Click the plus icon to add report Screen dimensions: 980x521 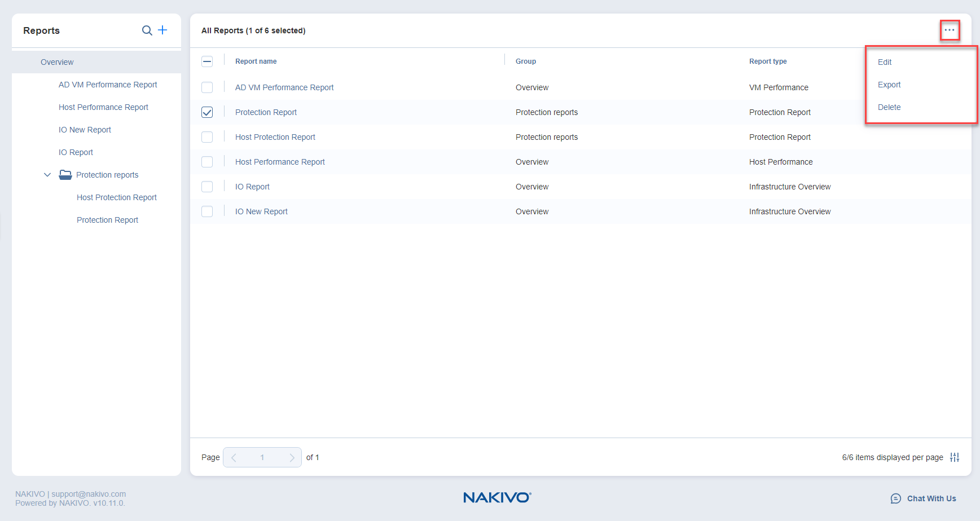point(162,30)
